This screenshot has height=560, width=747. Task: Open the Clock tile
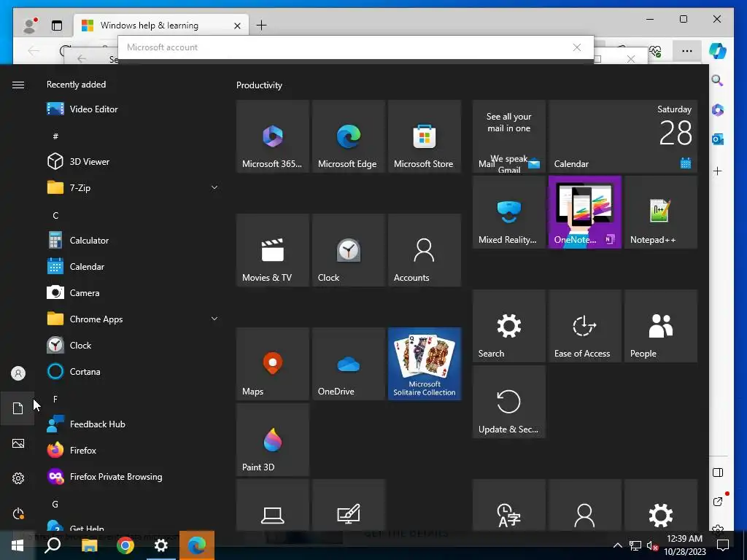348,250
